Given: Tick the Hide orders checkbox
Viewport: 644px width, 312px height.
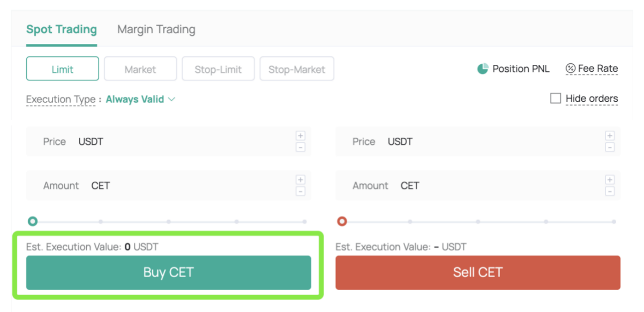Looking at the screenshot, I should pos(556,99).
